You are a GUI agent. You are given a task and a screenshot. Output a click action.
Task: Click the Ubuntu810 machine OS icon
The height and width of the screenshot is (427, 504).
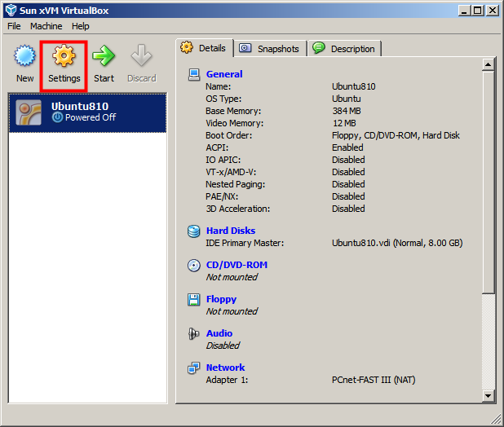pos(29,112)
